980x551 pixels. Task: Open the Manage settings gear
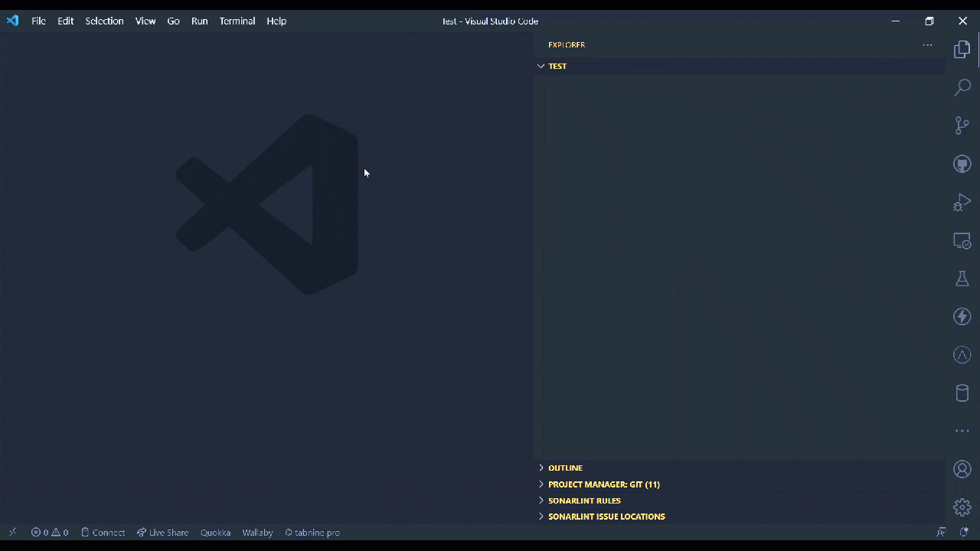pos(962,507)
